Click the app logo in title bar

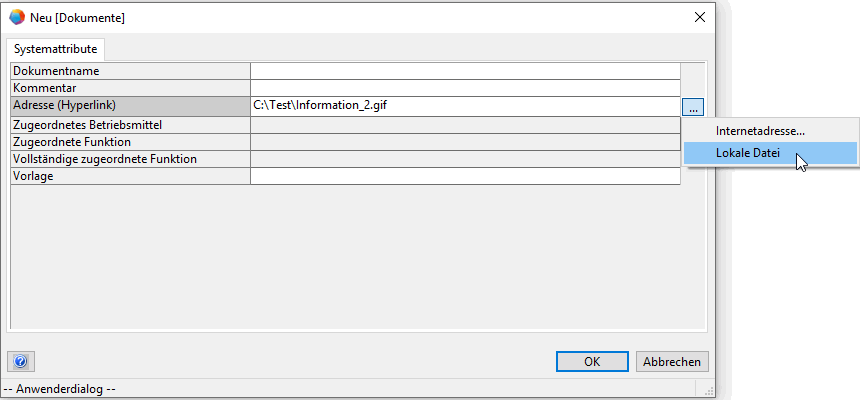[x=16, y=17]
